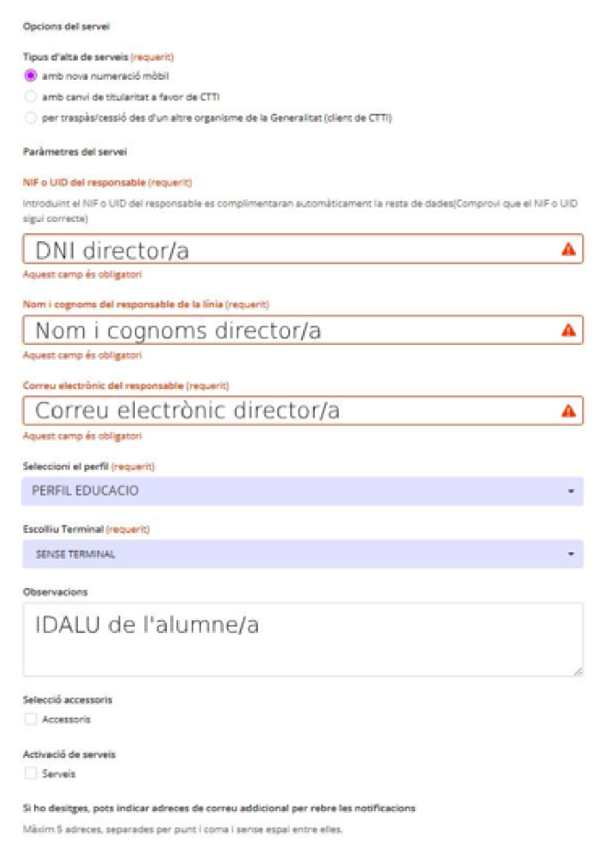Open the PERFIL EDUCACIO dropdown

click(302, 491)
